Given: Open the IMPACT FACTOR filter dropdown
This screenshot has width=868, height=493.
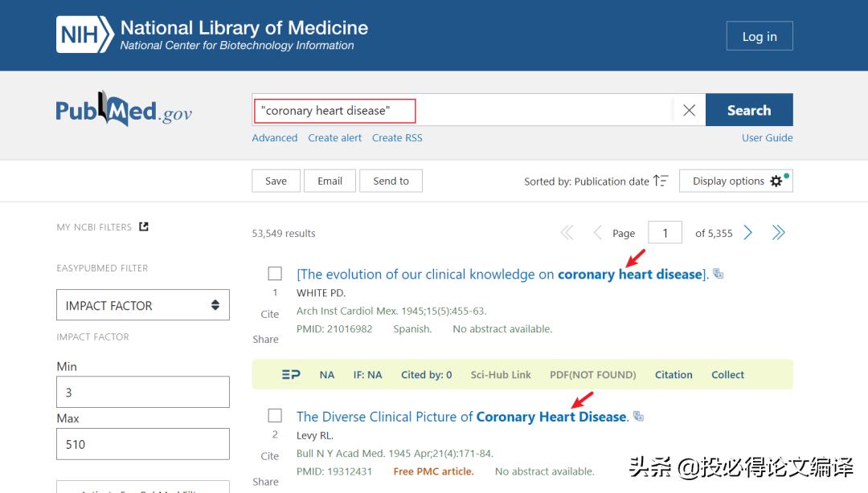Looking at the screenshot, I should pyautogui.click(x=142, y=305).
